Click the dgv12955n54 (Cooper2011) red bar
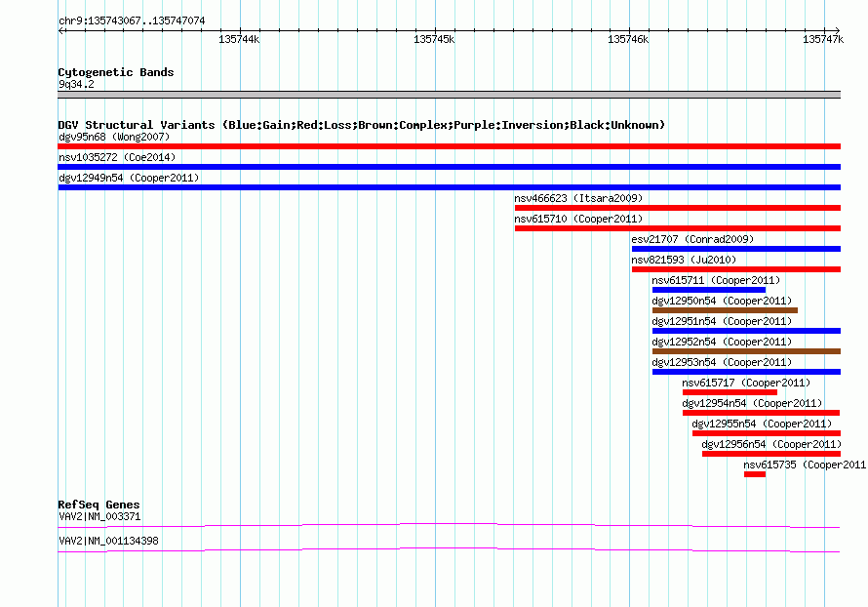This screenshot has width=868, height=607. pyautogui.click(x=767, y=433)
